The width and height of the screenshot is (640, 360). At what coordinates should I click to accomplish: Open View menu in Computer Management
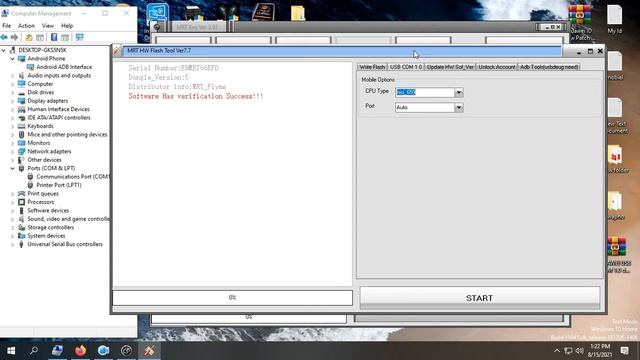point(48,26)
